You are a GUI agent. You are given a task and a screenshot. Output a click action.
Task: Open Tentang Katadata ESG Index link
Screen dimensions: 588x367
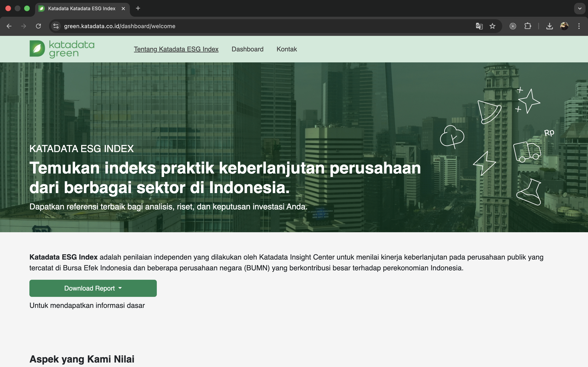[x=176, y=49]
